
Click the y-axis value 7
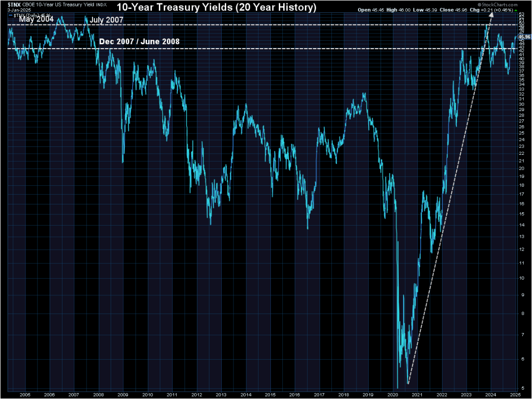pyautogui.click(x=523, y=335)
